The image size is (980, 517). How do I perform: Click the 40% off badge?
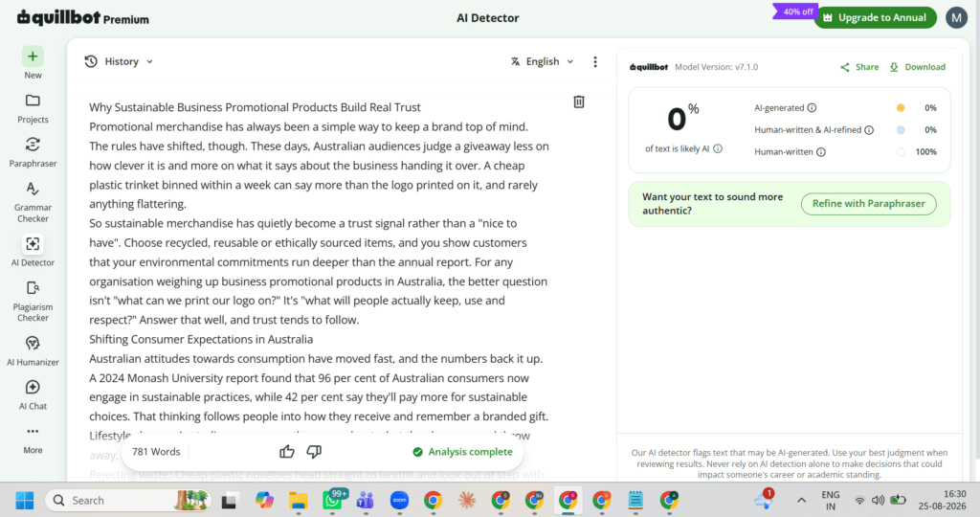coord(796,11)
